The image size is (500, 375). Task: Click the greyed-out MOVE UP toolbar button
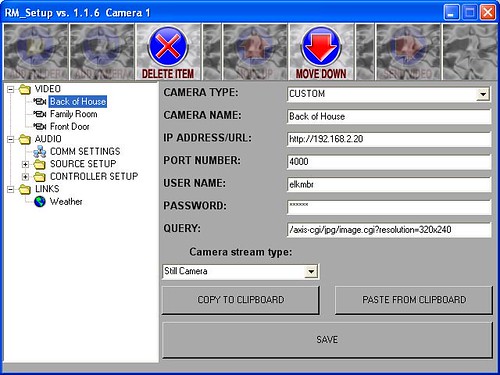click(x=255, y=52)
